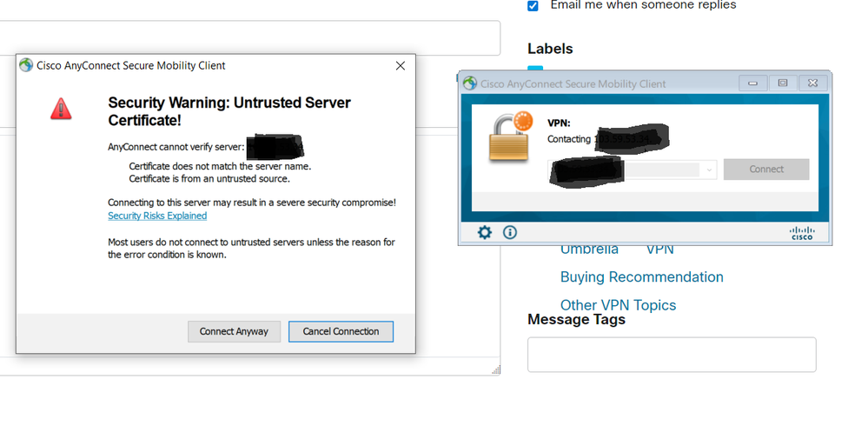Select the Other VPN Topics label

pyautogui.click(x=618, y=305)
